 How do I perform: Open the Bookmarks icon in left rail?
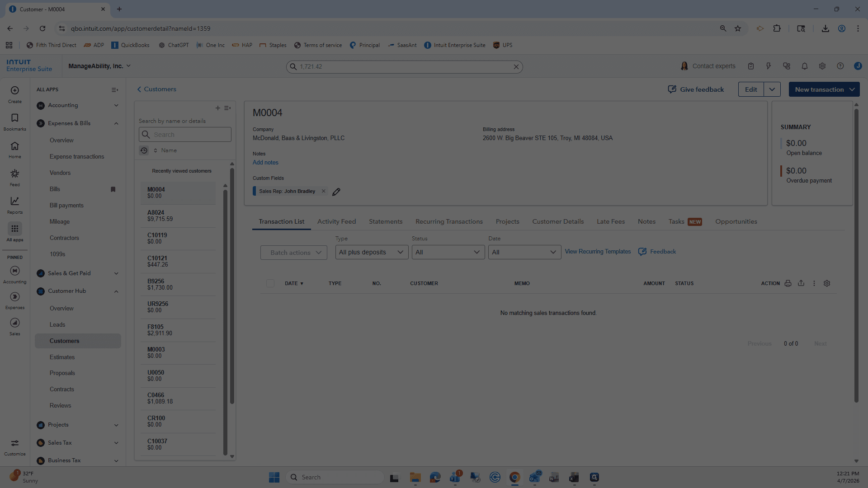pos(15,122)
